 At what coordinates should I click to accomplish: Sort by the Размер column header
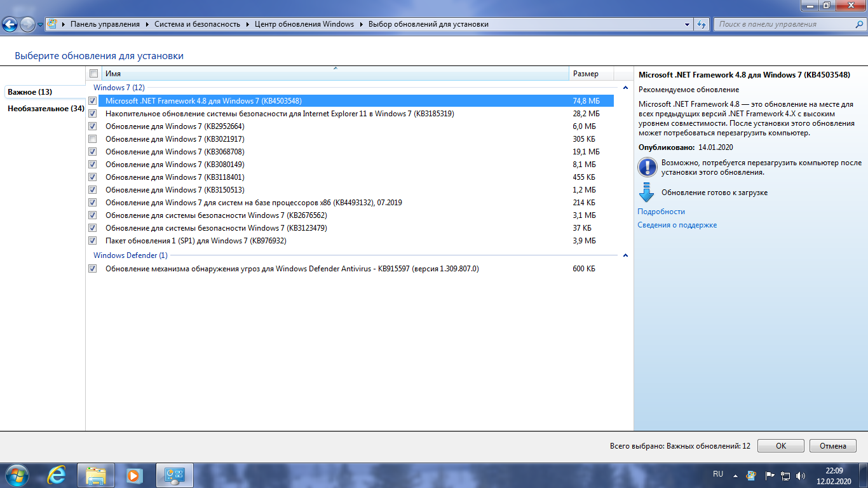(592, 74)
